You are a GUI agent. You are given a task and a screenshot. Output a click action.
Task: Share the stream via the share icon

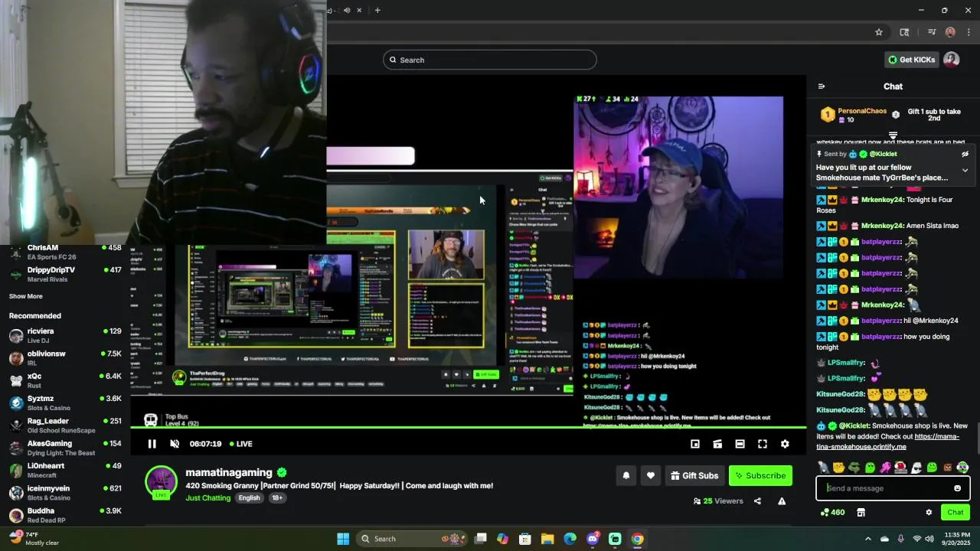coord(757,501)
